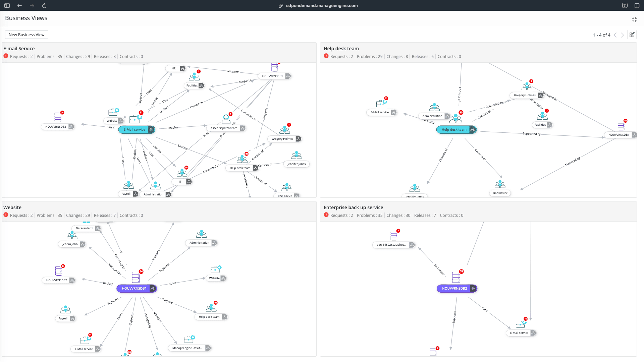Click the business view edit layout icon
The width and height of the screenshot is (644, 362).
tap(632, 35)
